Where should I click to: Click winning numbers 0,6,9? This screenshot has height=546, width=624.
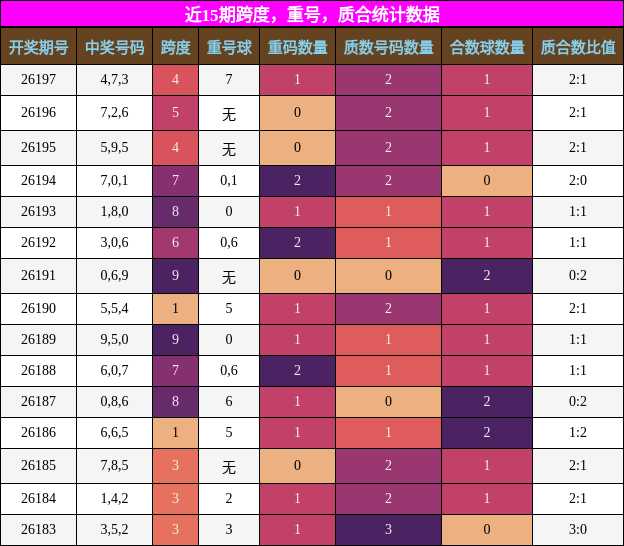115,275
